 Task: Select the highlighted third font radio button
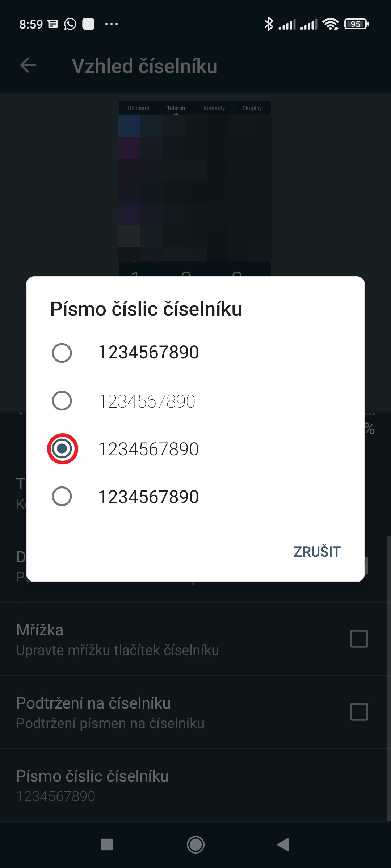(62, 449)
